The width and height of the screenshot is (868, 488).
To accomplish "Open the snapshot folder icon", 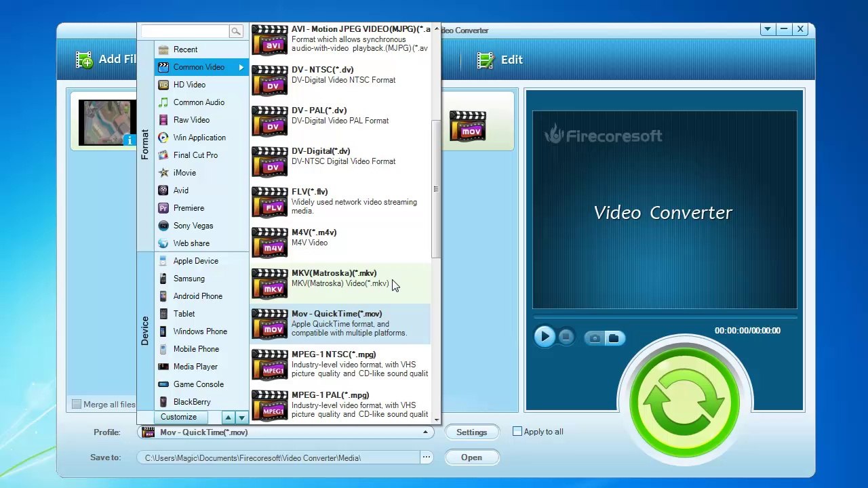I will (614, 338).
